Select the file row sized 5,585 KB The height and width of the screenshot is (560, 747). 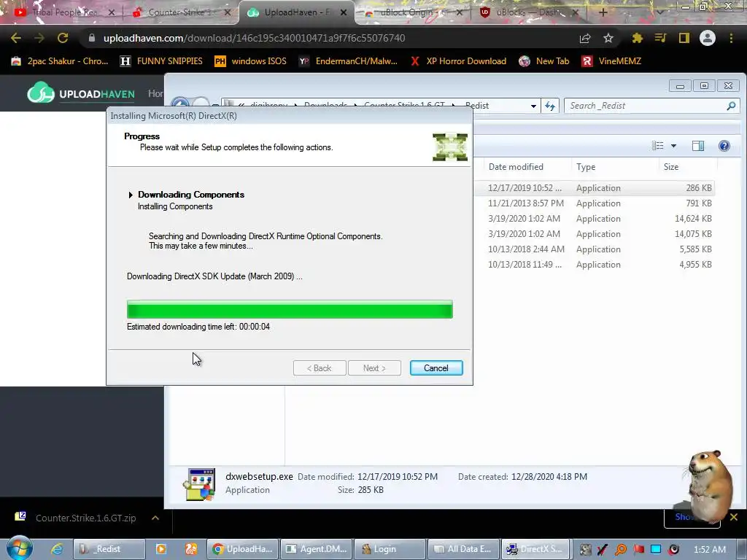pos(595,249)
